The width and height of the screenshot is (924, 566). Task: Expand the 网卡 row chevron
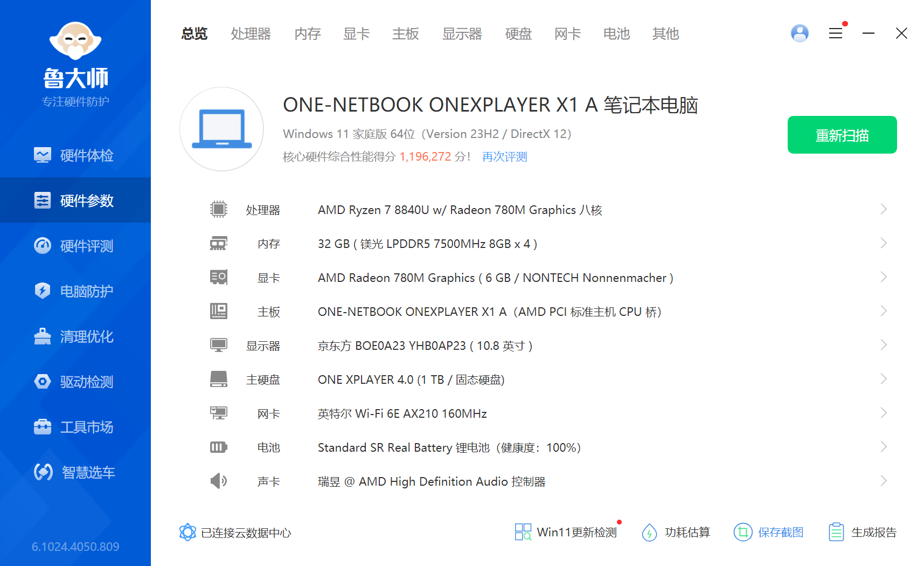click(x=884, y=413)
